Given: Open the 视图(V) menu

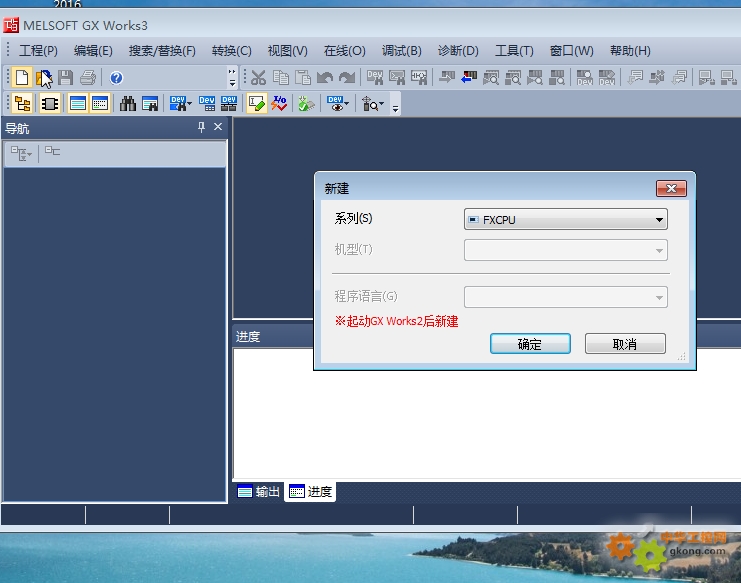Looking at the screenshot, I should (x=287, y=51).
